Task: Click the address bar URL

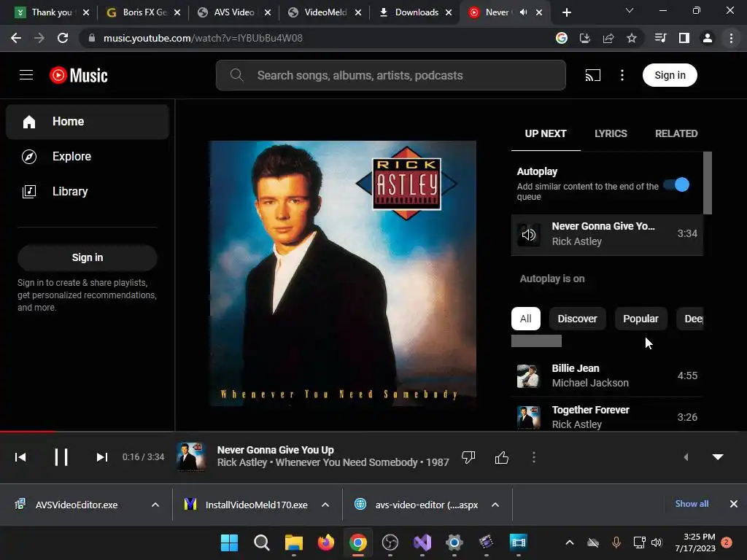Action: tap(204, 38)
